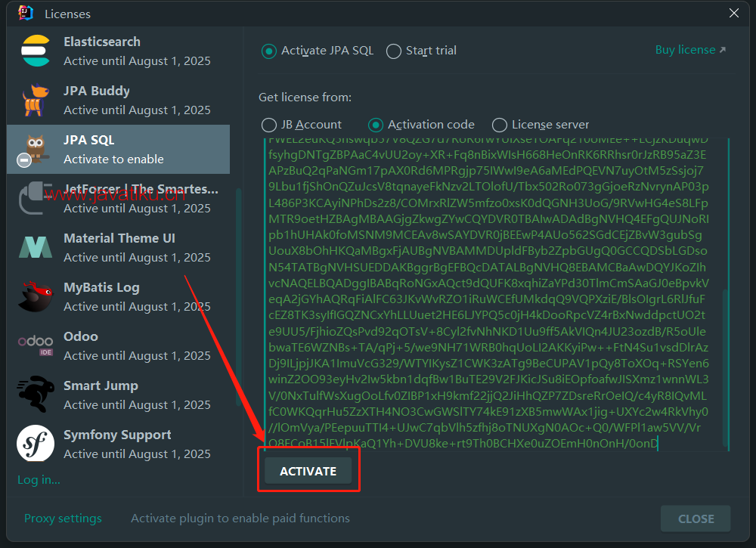
Task: Click the MyBatis Log bird icon
Action: click(36, 296)
